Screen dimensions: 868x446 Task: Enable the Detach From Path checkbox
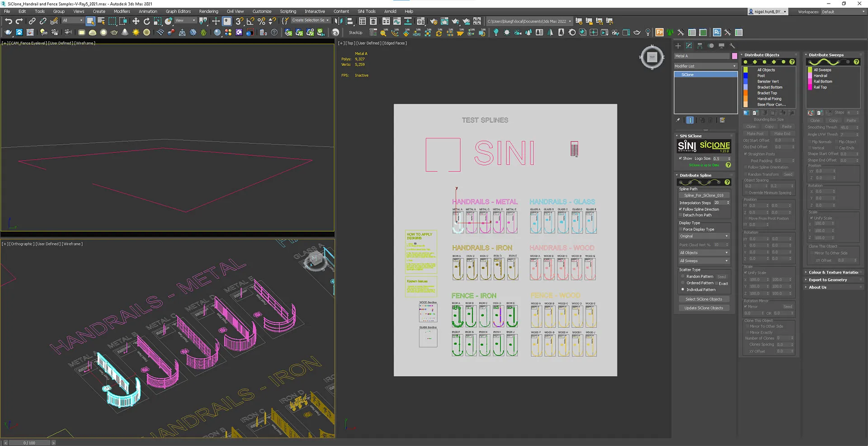click(680, 215)
